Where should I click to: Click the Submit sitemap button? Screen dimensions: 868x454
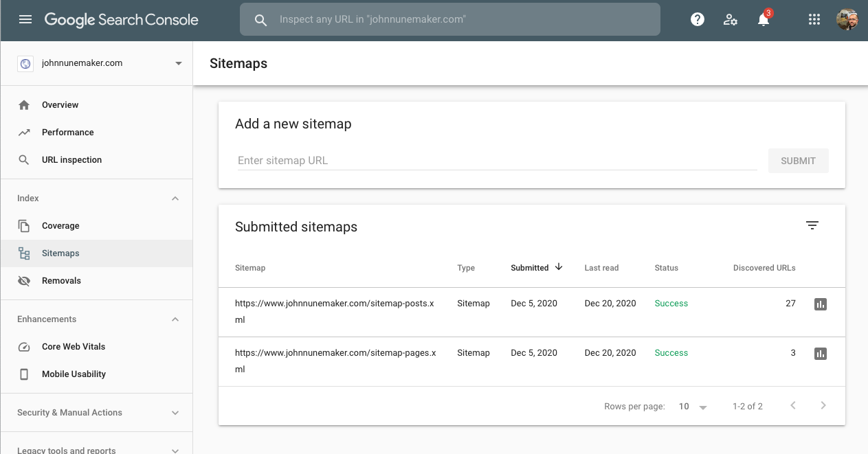(x=798, y=161)
